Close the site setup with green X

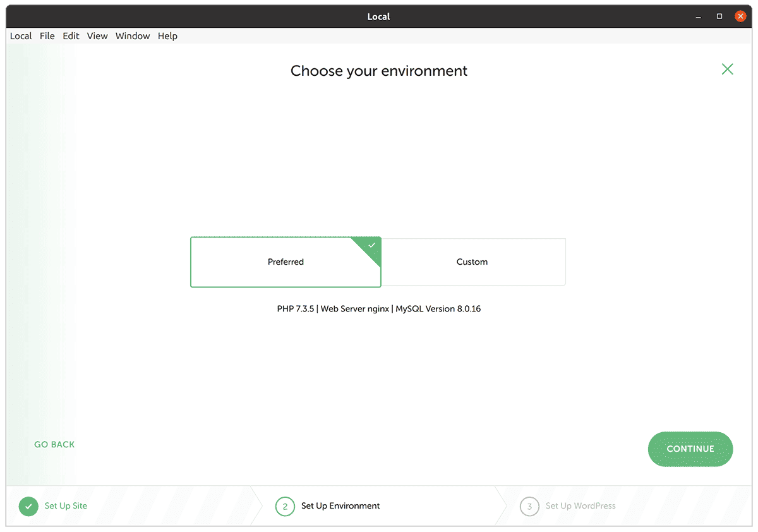(728, 70)
